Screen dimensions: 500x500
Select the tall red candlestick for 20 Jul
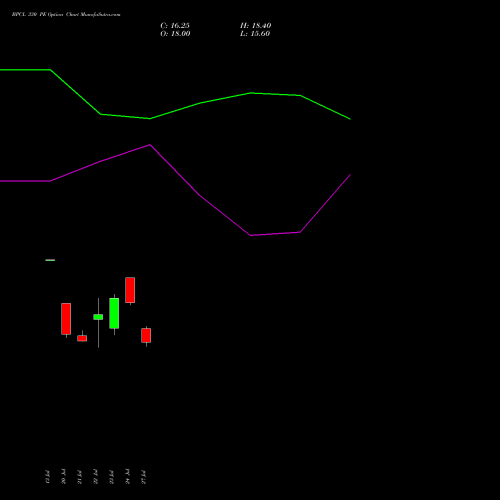pyautogui.click(x=66, y=319)
